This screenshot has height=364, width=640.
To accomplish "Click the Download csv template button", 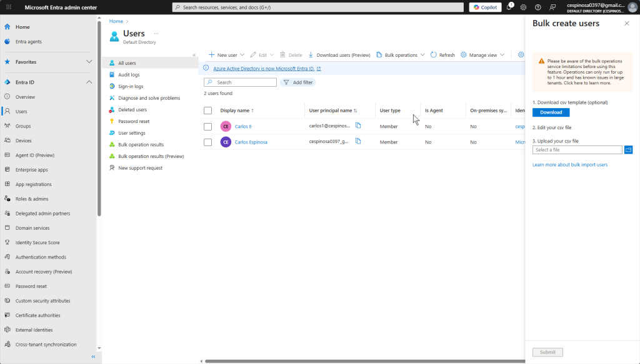I will (551, 112).
